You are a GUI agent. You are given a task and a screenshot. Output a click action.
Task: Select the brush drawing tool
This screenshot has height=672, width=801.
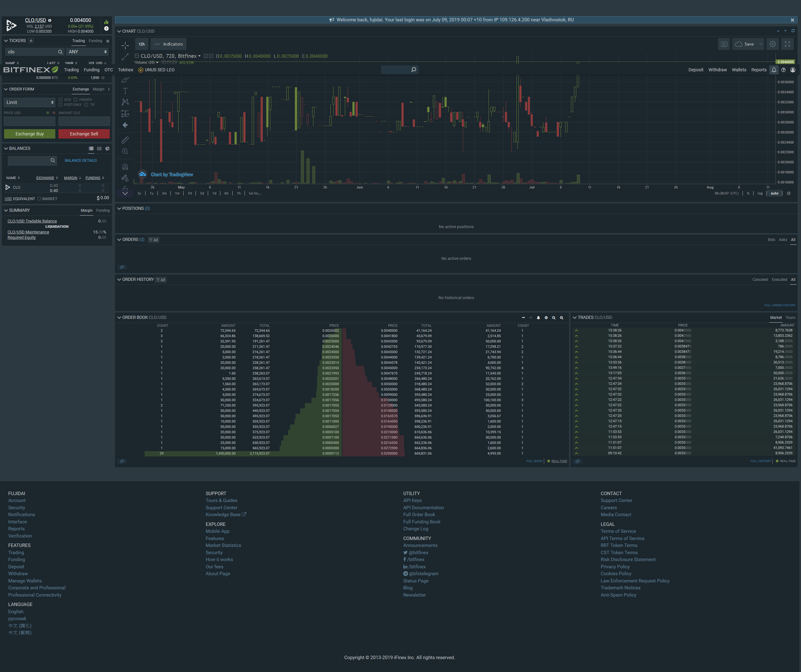point(125,80)
